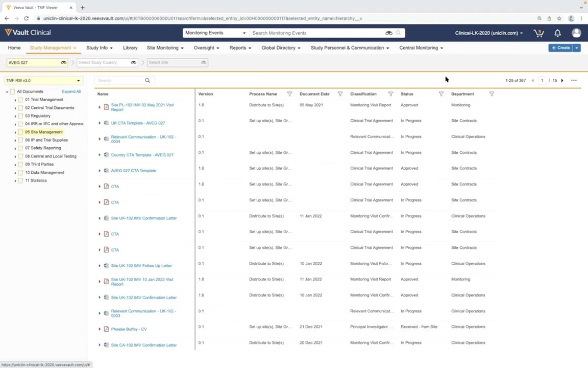Click PDF icon of Phoebe Buffay - CV
Screen dimensions: 588x368
pyautogui.click(x=106, y=329)
